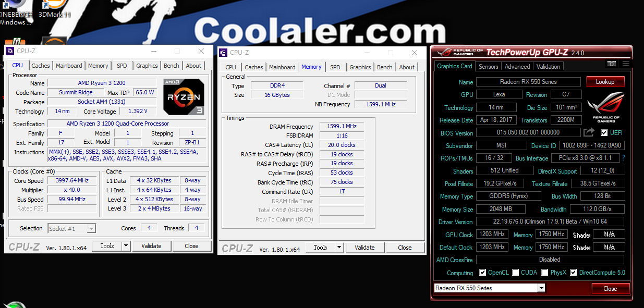Viewport: 644px width, 308px height.
Task: Click the Cycle Time value '53 clocks'
Action: 342,173
